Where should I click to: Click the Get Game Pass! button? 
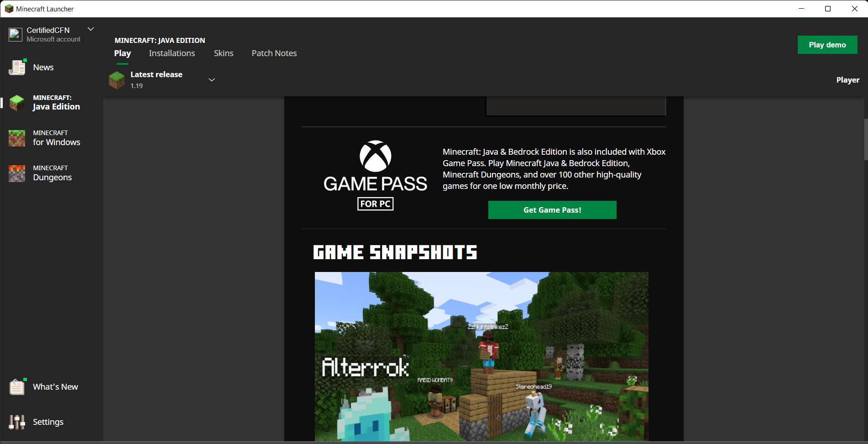(552, 210)
